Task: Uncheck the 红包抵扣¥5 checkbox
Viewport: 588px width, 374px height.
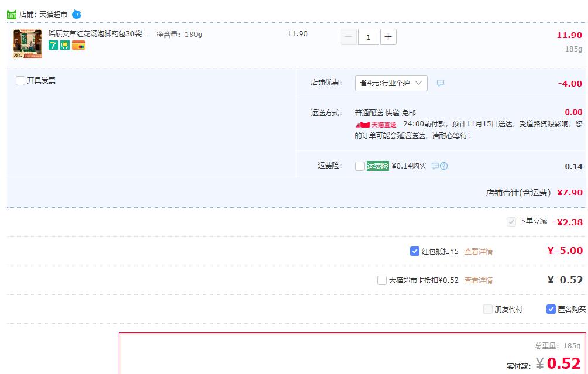Action: (415, 251)
